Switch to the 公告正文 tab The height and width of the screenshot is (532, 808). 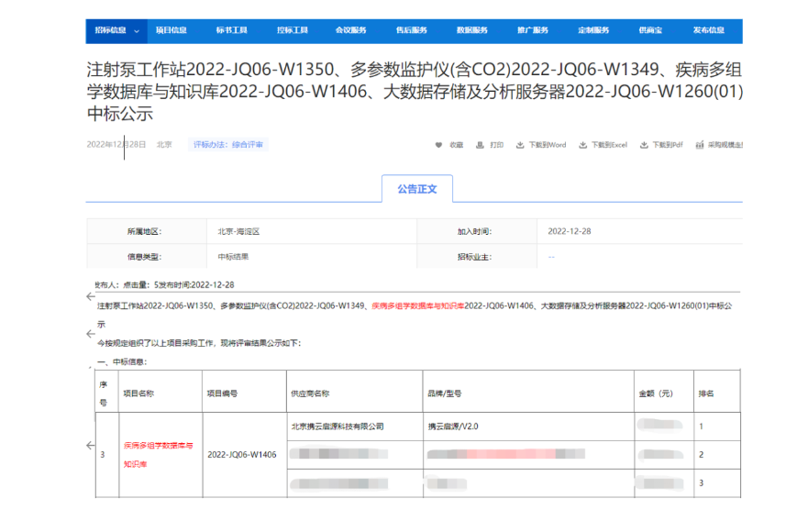coord(417,189)
